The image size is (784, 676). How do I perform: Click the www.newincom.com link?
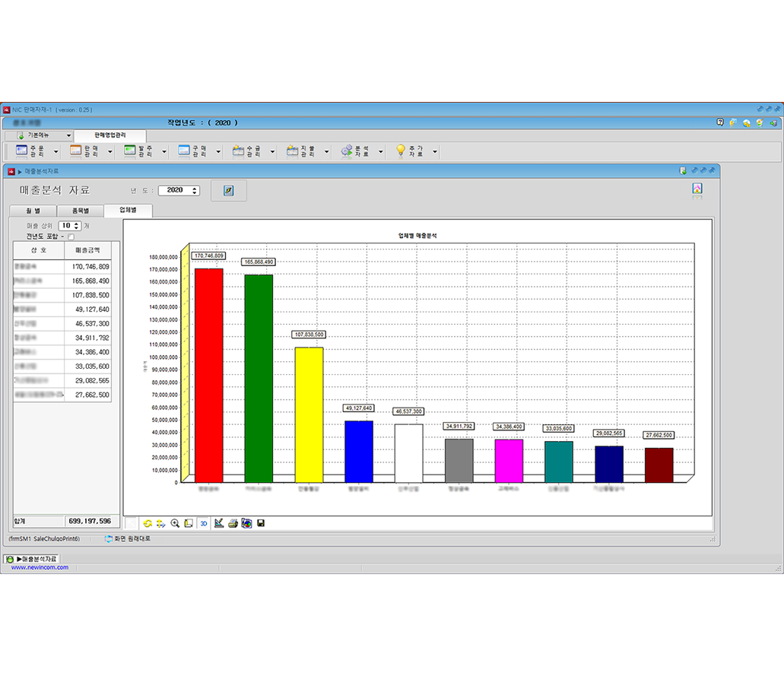(40, 567)
